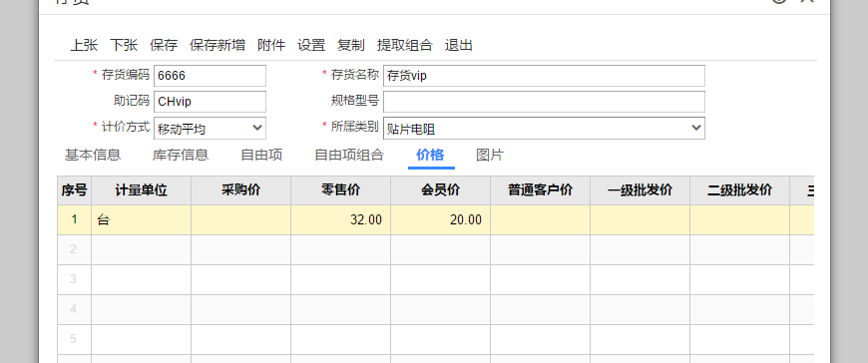Click 提取组合 in the toolbar
The image size is (868, 363).
[x=405, y=46]
